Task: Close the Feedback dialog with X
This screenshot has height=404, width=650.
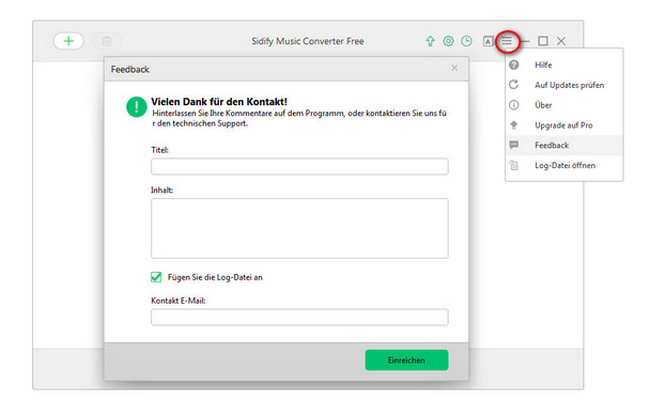Action: [x=454, y=68]
